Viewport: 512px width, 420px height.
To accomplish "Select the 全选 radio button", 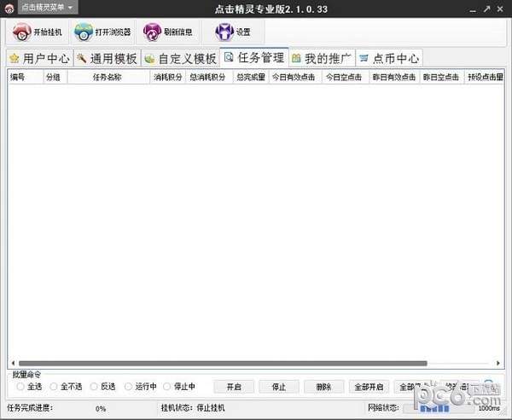I will (x=20, y=387).
